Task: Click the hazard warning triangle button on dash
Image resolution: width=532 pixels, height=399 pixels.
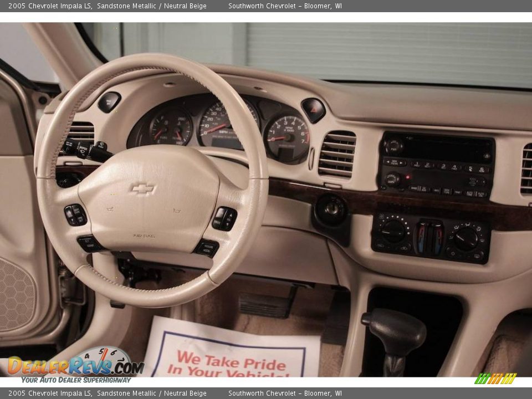Action: (x=314, y=110)
